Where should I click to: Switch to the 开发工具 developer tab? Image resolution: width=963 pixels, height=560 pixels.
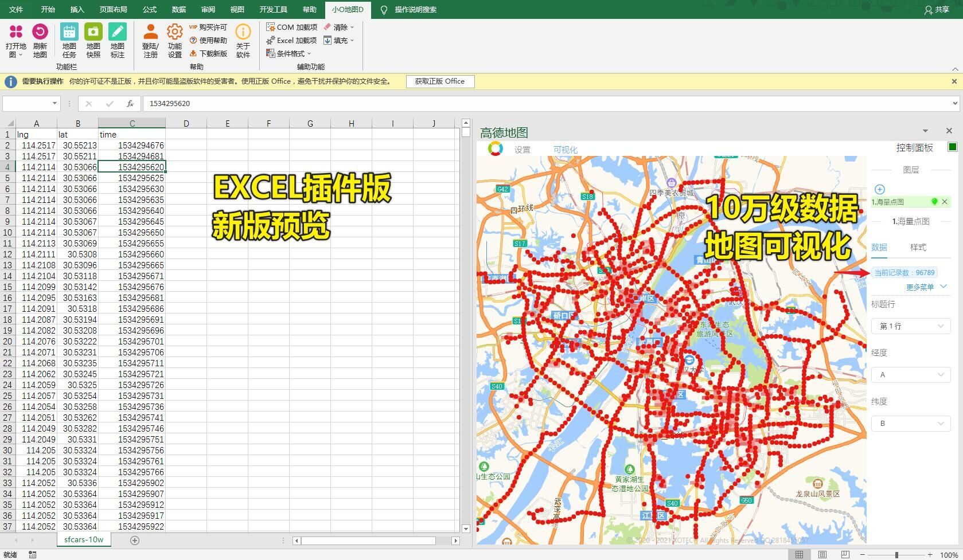pyautogui.click(x=273, y=10)
